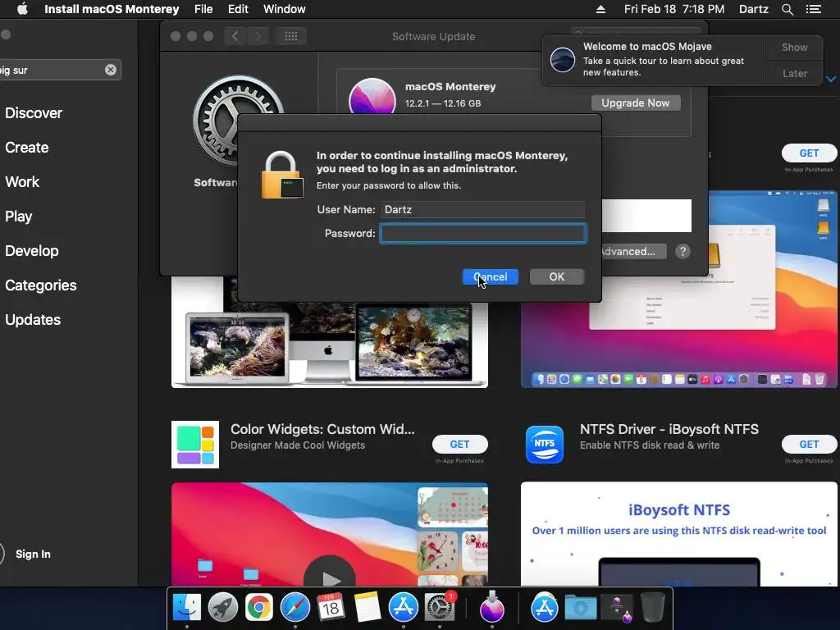840x630 pixels.
Task: Go back in Software Update window
Action: [235, 36]
